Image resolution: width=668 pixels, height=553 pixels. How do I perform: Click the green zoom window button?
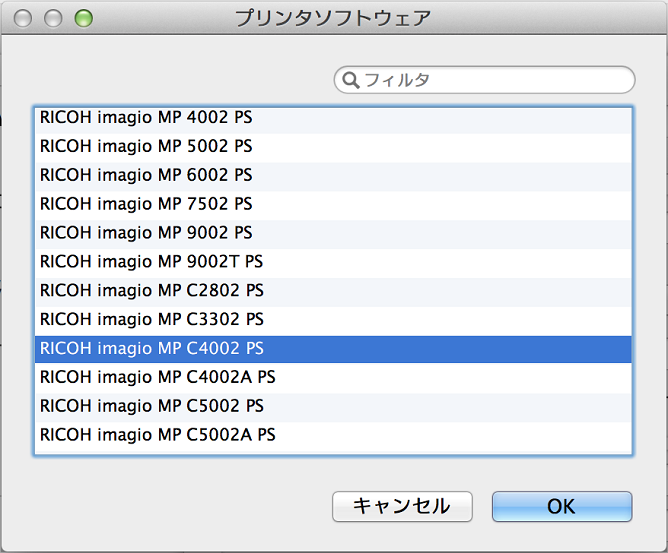tap(84, 18)
